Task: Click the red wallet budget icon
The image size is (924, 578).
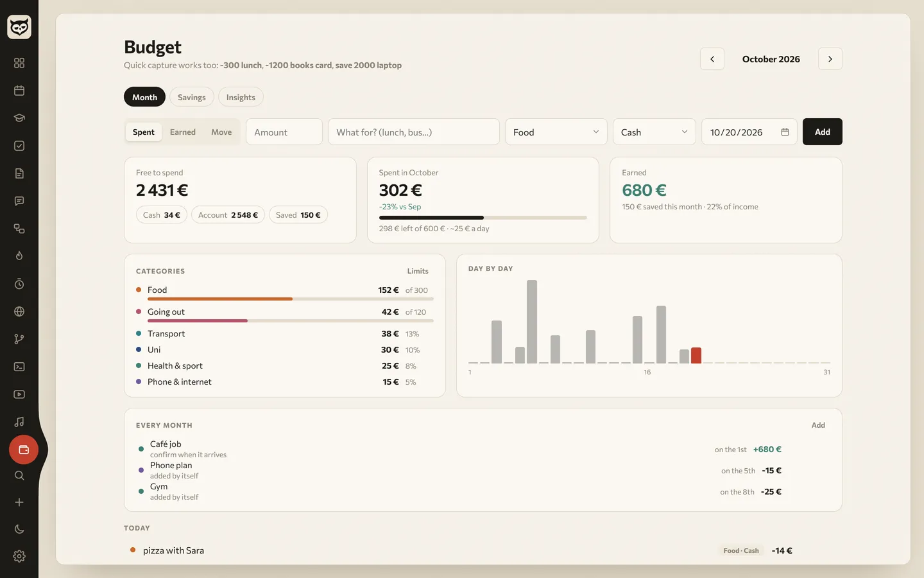Action: click(24, 450)
